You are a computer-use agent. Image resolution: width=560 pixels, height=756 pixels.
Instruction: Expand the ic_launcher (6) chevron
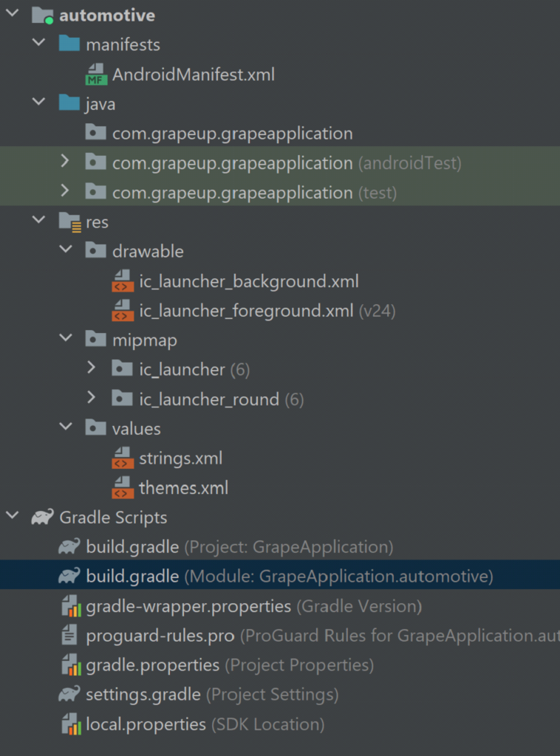click(x=92, y=368)
